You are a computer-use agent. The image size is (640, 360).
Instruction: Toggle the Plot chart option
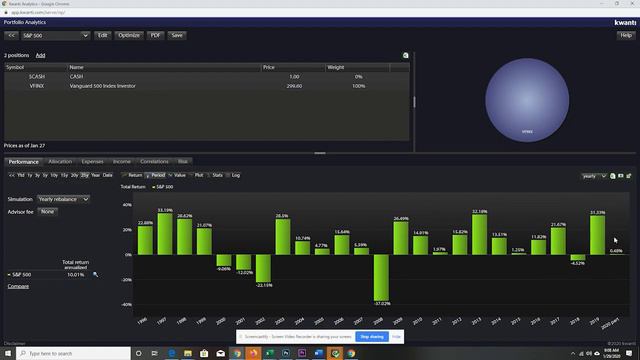point(196,175)
